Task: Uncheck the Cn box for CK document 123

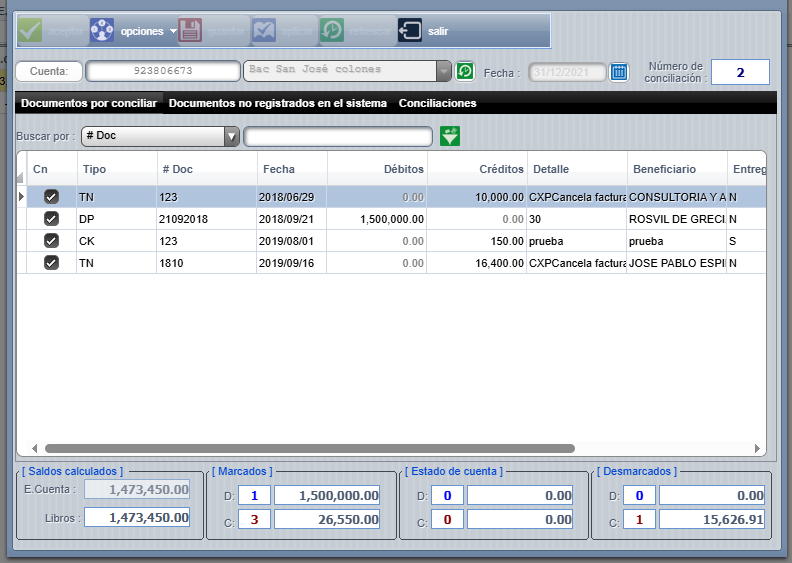Action: [52, 241]
